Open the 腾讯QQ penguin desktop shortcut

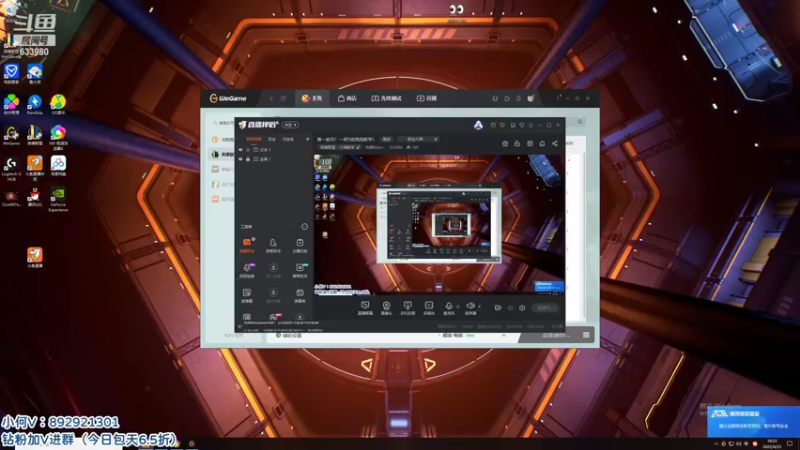point(34,197)
